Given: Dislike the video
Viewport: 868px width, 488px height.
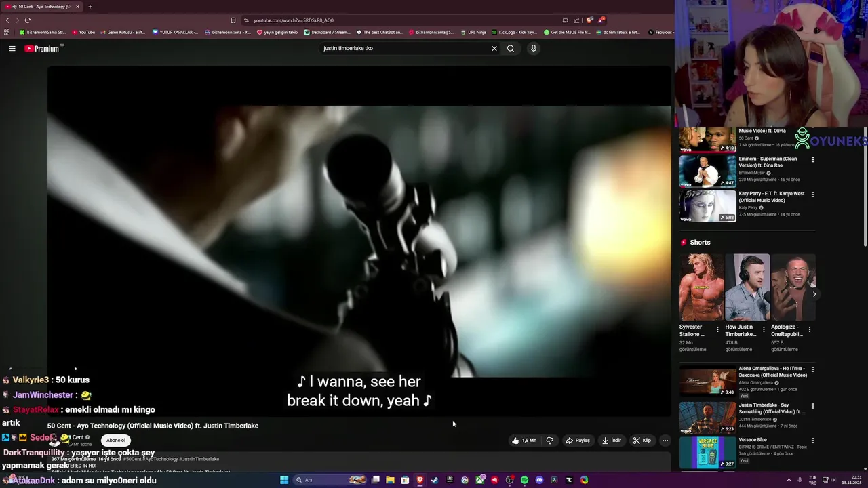Looking at the screenshot, I should [550, 441].
